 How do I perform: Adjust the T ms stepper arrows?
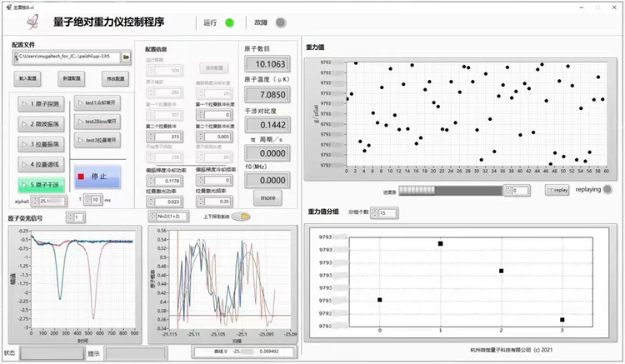pyautogui.click(x=87, y=200)
